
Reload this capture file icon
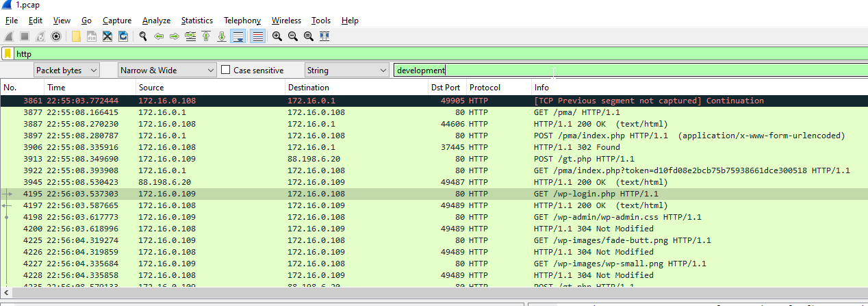pos(123,36)
